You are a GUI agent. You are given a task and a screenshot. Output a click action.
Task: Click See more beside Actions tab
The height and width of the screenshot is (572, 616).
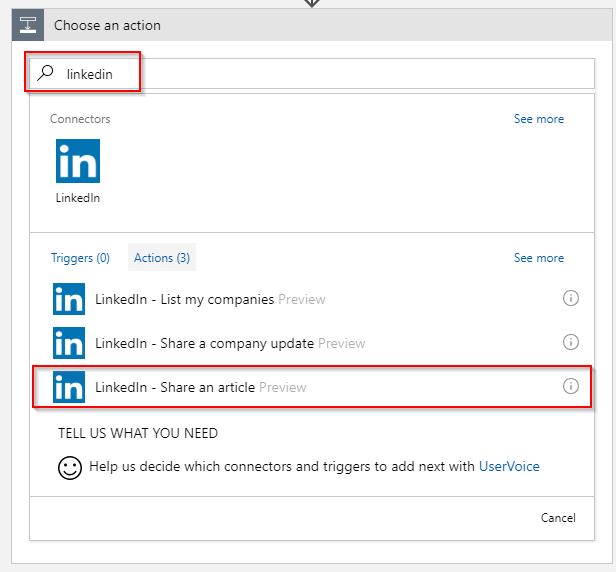pos(539,258)
